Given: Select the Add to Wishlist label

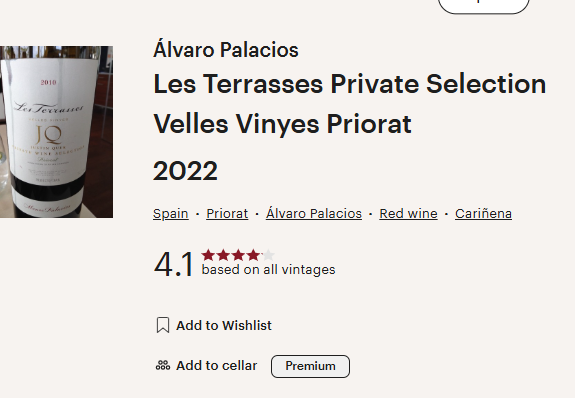Looking at the screenshot, I should click(x=224, y=325).
